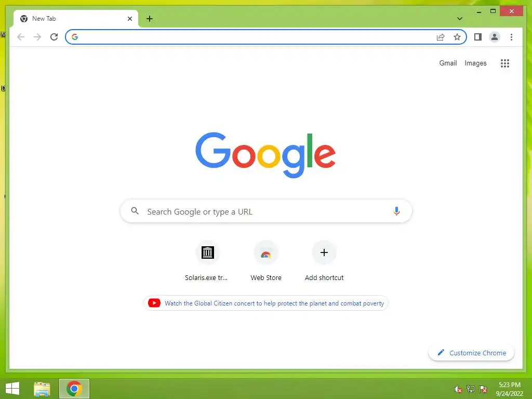The height and width of the screenshot is (399, 532).
Task: Click the YouTube icon in the promo
Action: (154, 303)
